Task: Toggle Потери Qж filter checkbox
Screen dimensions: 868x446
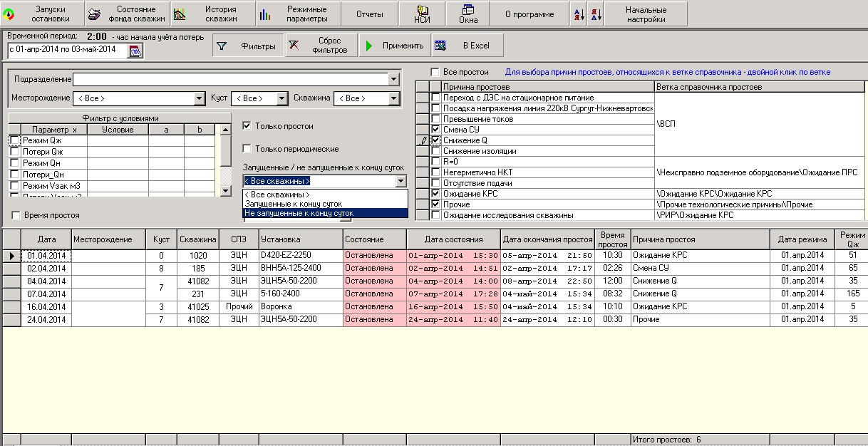Action: [14, 152]
